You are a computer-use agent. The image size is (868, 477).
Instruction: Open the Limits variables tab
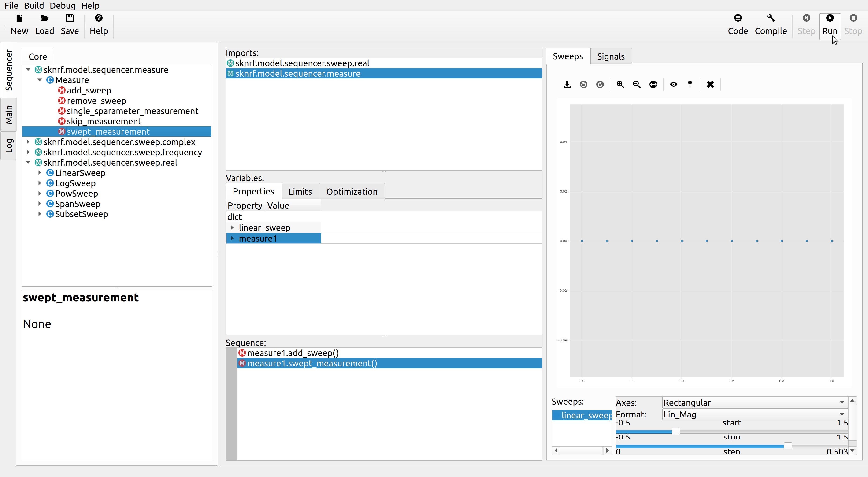[x=300, y=191]
